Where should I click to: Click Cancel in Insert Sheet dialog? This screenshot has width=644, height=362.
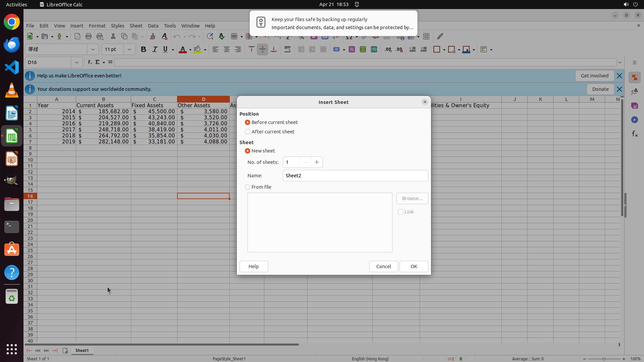tap(383, 266)
